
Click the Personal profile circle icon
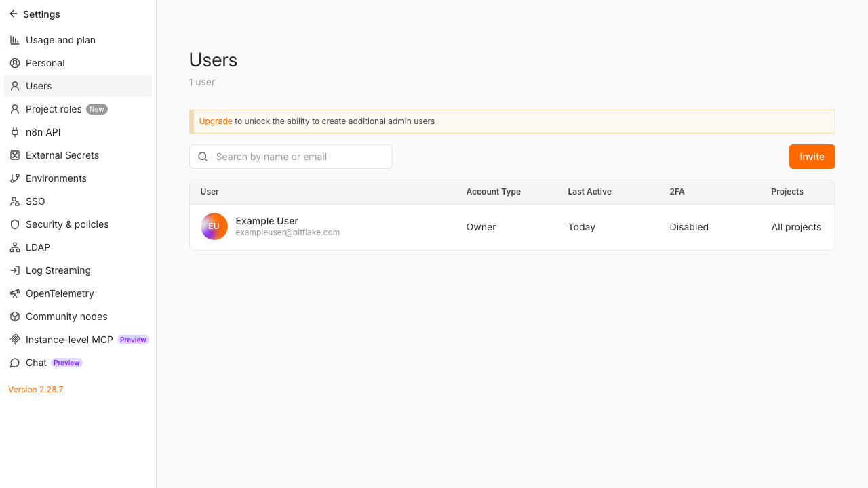click(x=15, y=63)
